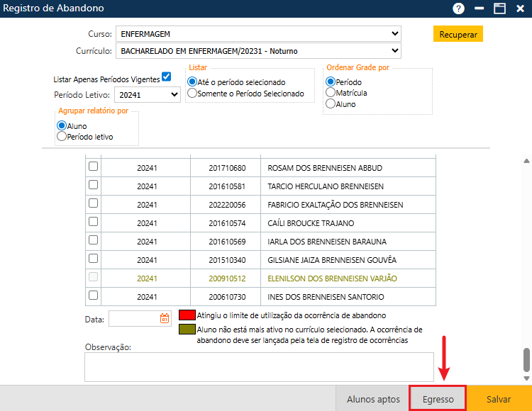Click the vertical scrollbar thumb
532x411 pixels.
pos(526,359)
